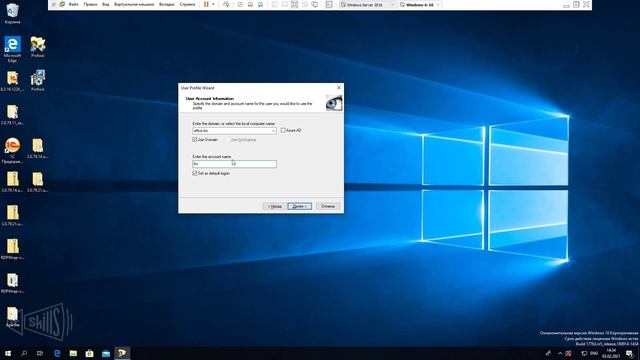Click the revert to snapshot toolbar icon
This screenshot has width=640, height=360.
[x=250, y=4]
